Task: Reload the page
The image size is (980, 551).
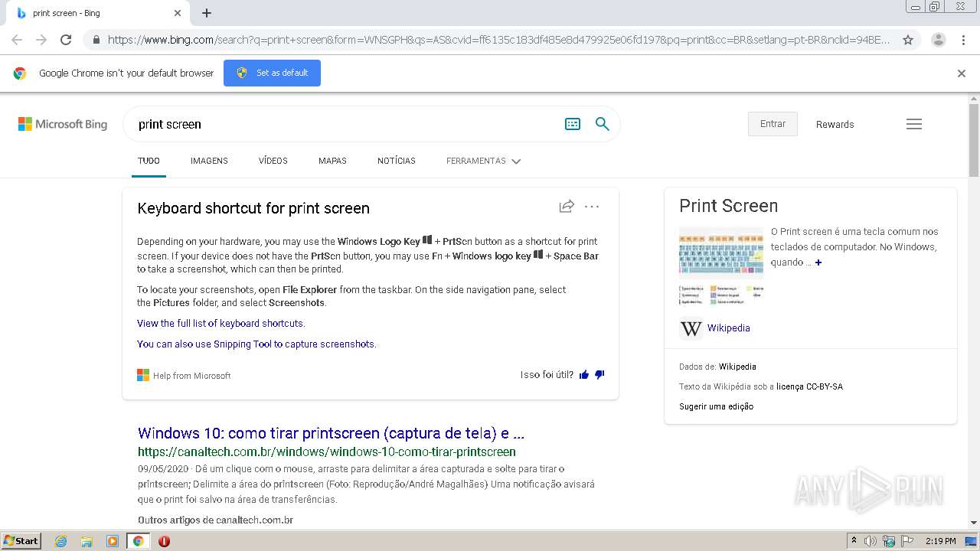Action: pos(66,40)
